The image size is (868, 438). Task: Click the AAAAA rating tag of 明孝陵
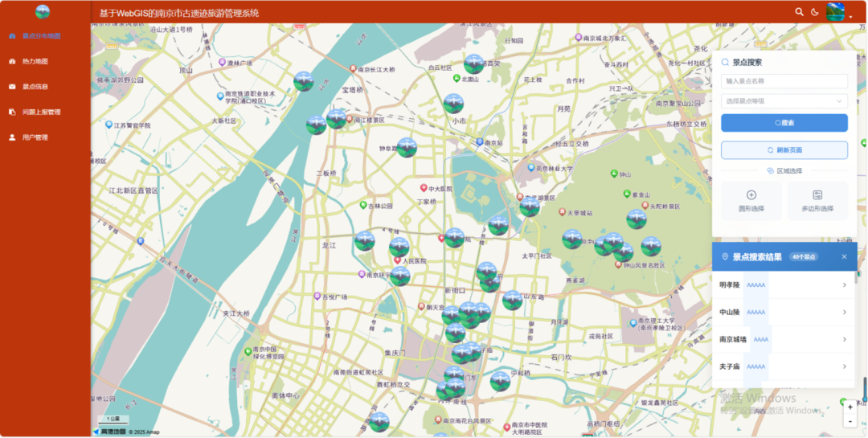point(756,285)
